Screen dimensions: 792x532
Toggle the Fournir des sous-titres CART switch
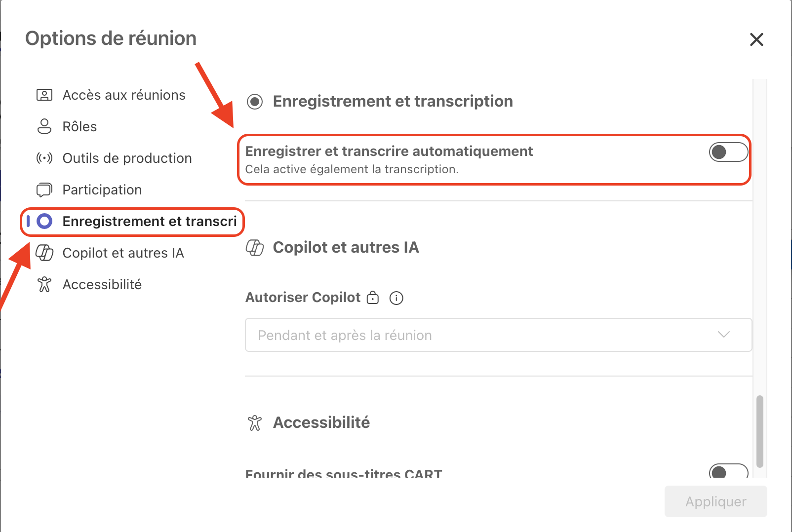[x=728, y=472]
